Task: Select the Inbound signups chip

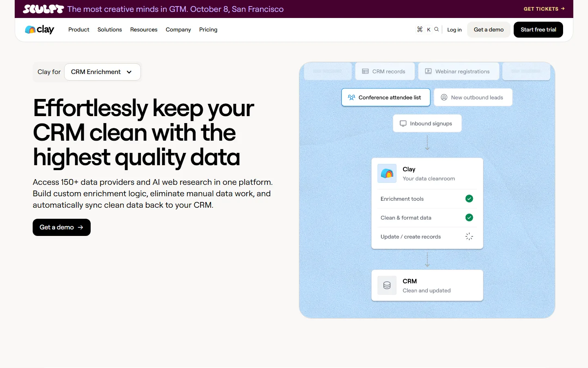Action: pos(427,123)
